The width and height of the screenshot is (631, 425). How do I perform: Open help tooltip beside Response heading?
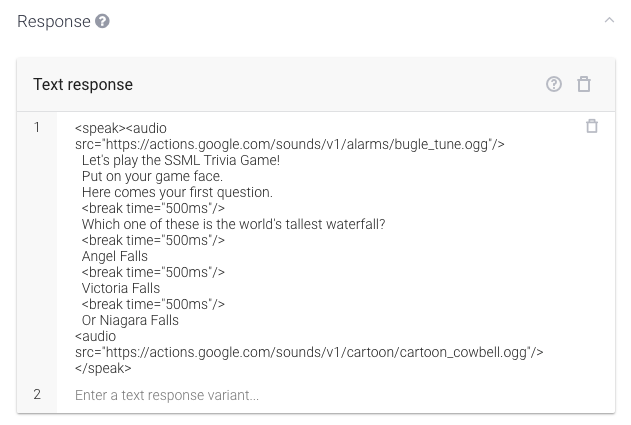(102, 21)
